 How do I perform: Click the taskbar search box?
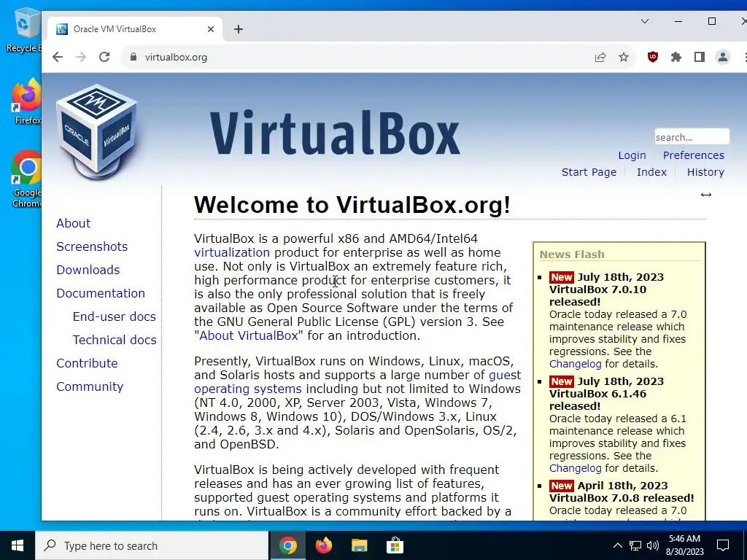[x=152, y=545]
